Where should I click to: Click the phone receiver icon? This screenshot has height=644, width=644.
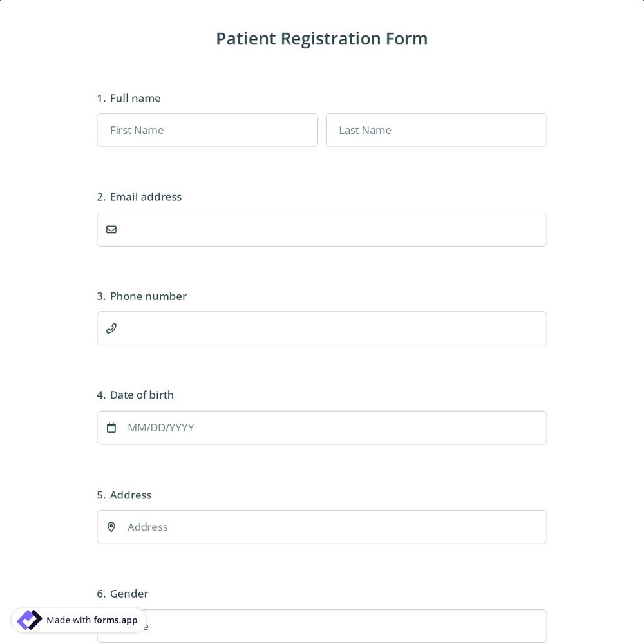(111, 328)
